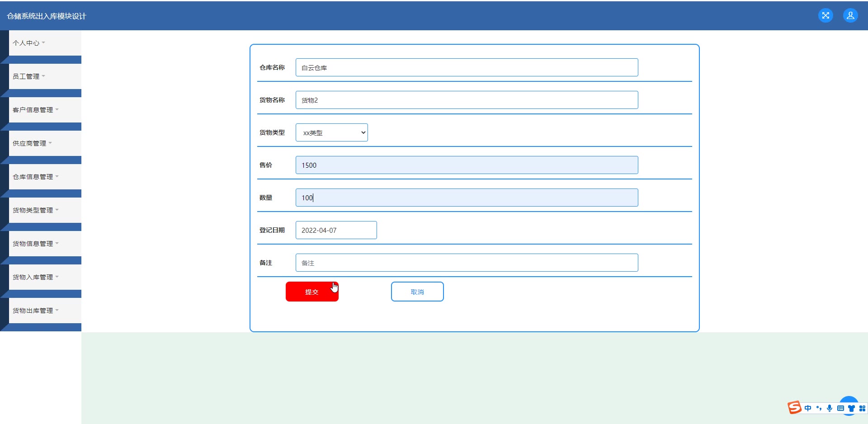Open the user profile icon
This screenshot has height=424, width=868.
coord(850,15)
